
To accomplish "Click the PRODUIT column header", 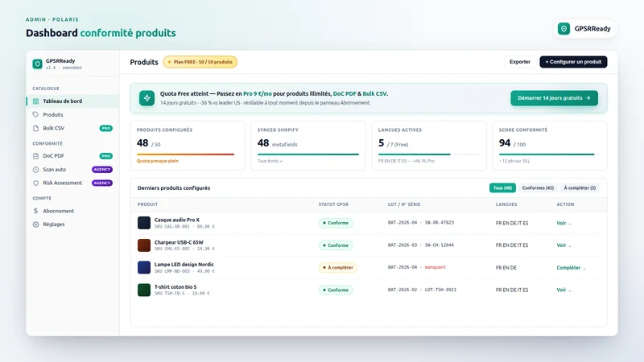I will point(147,204).
